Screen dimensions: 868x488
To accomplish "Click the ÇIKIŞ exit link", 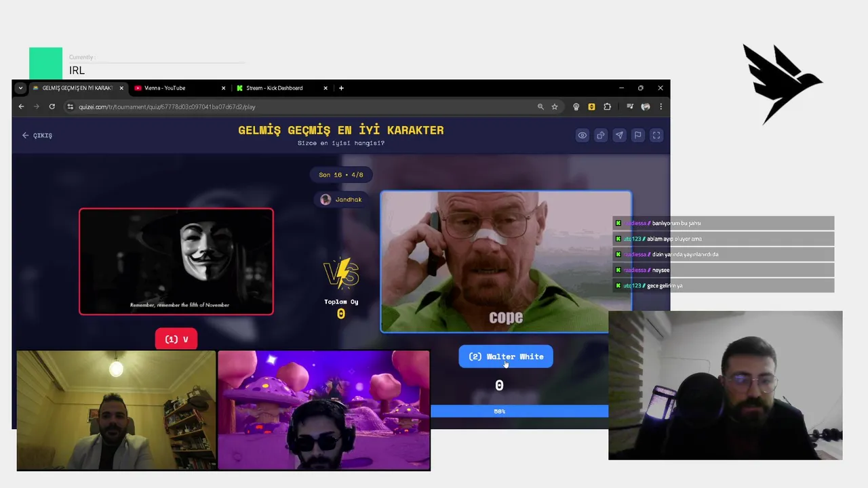I will pos(37,136).
